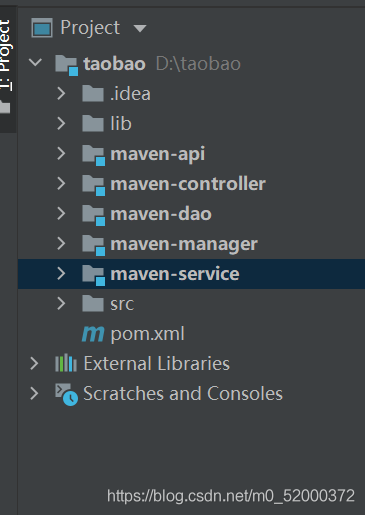Select the .idea folder name
The width and height of the screenshot is (365, 515).
pyautogui.click(x=130, y=94)
